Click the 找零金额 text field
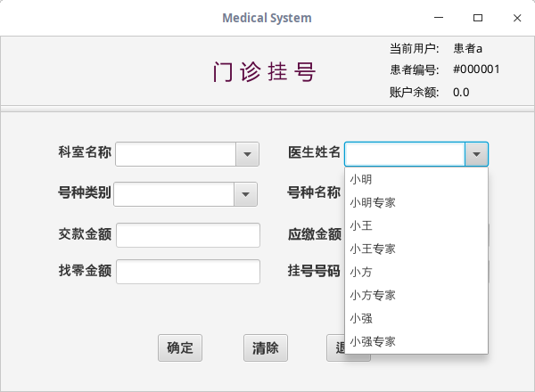The image size is (535, 392). click(187, 272)
